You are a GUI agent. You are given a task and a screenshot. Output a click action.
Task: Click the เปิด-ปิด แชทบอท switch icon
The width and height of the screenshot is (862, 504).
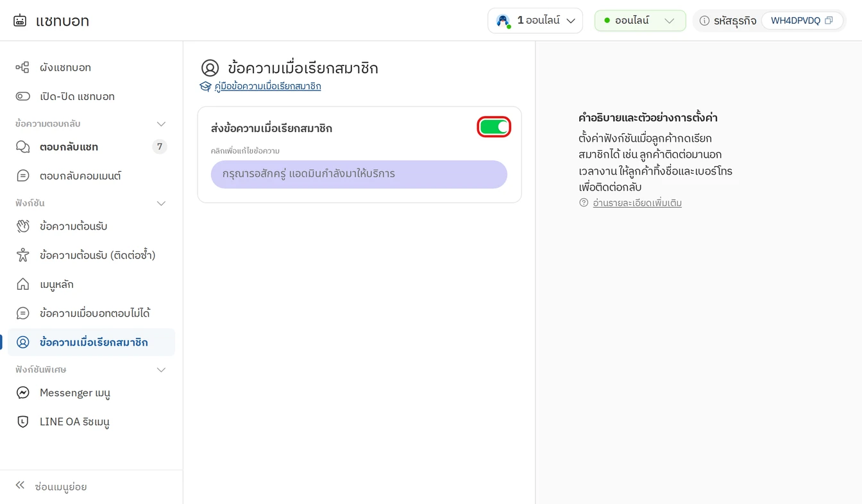point(22,96)
